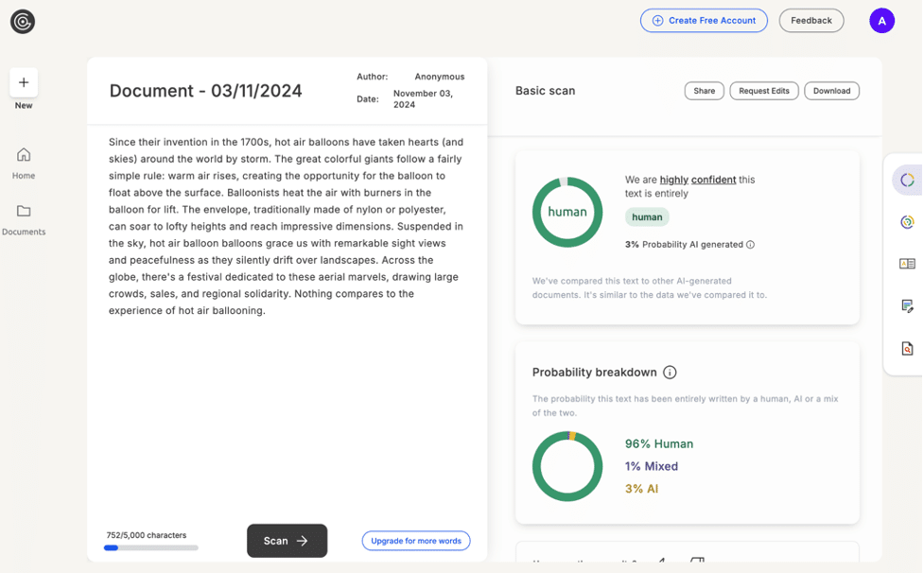The width and height of the screenshot is (924, 573).
Task: Navigate to Home from the left sidebar
Action: click(23, 161)
